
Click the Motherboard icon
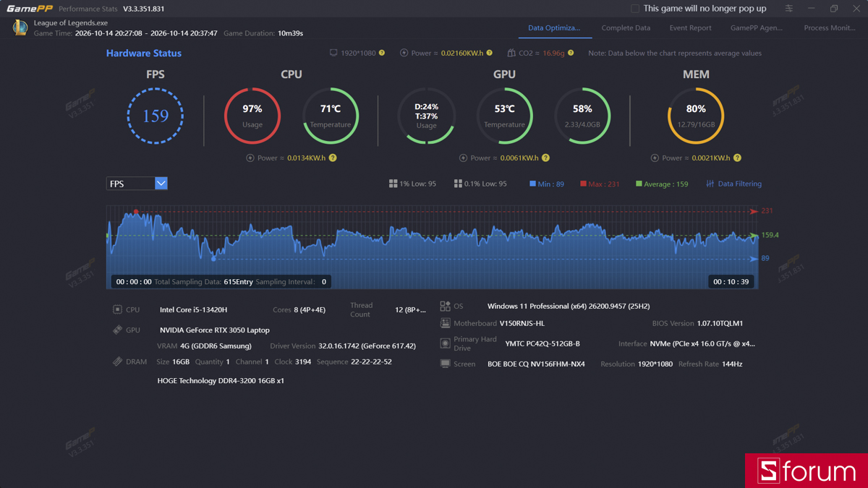pos(445,323)
